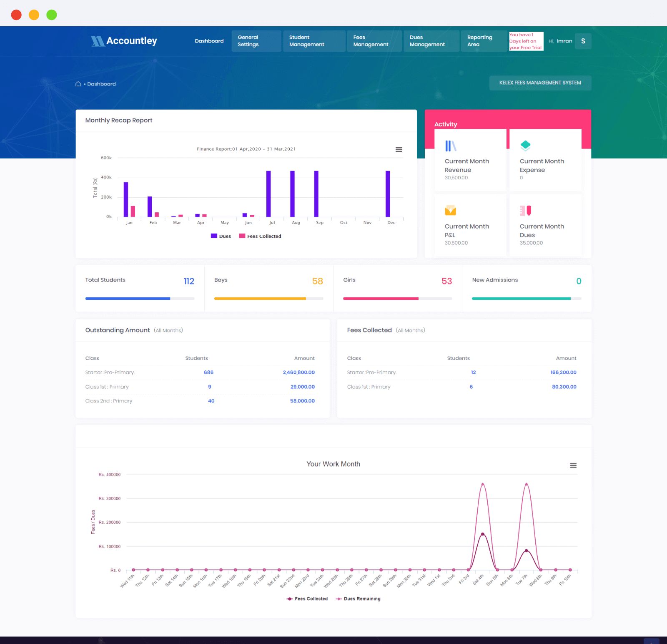667x644 pixels.
Task: Toggle Fees Collected series in bar chart legend
Action: click(x=260, y=236)
